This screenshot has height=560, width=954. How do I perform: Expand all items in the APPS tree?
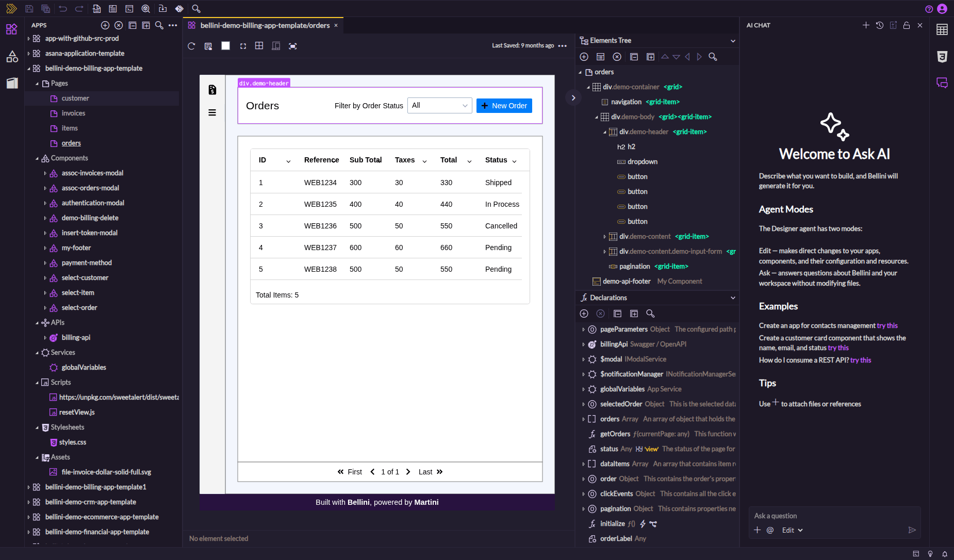click(x=146, y=25)
